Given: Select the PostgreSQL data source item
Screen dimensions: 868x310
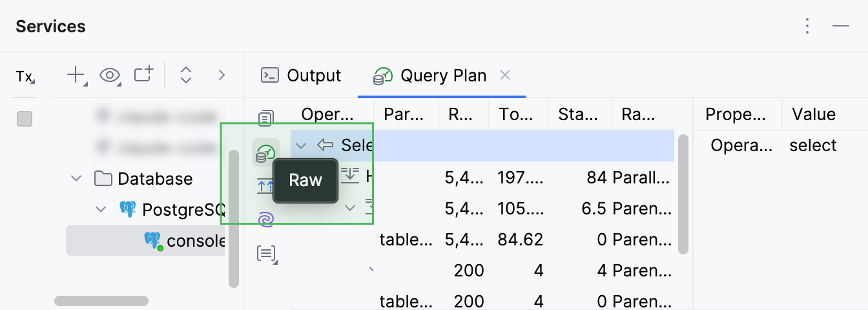Looking at the screenshot, I should point(172,209).
